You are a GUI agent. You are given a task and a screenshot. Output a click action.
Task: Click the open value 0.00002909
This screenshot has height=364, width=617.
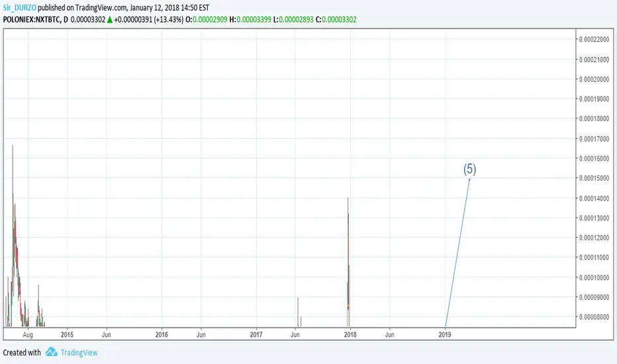point(210,19)
